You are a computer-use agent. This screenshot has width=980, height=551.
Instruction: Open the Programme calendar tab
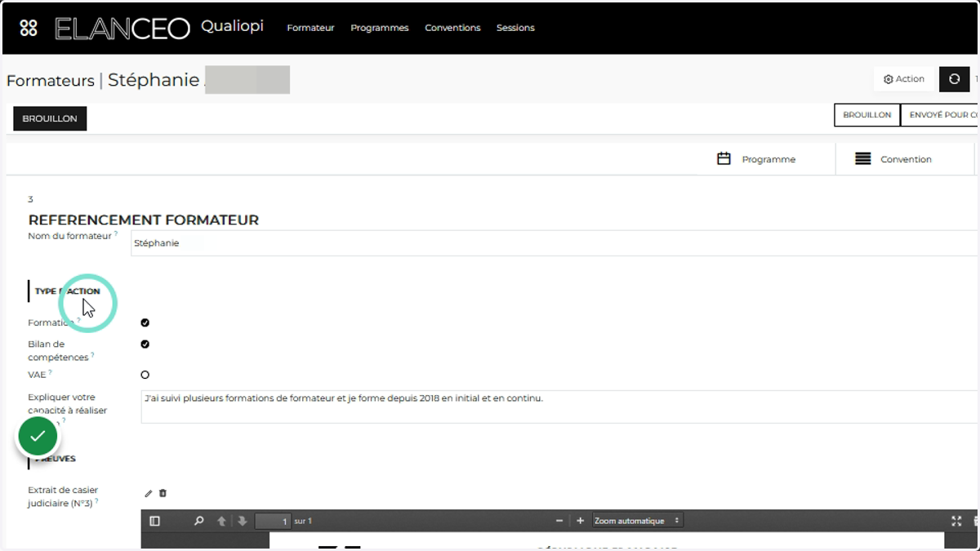coord(756,159)
